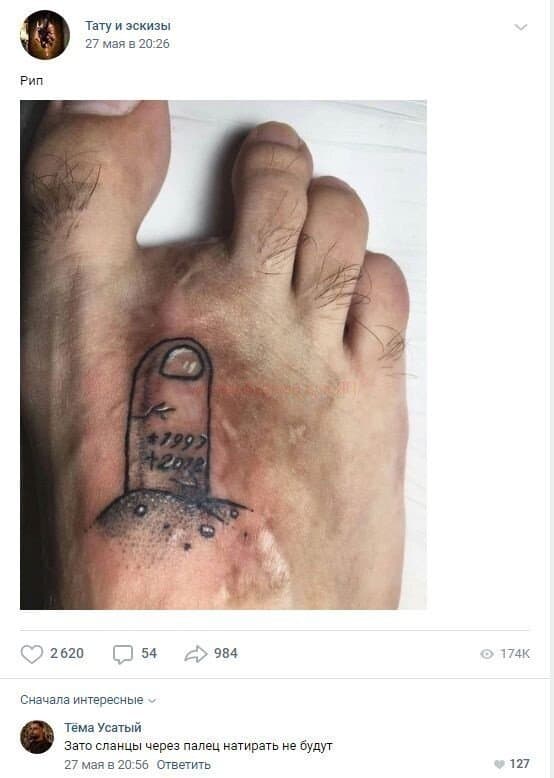
Task: Open the foot tattoo photo in full view
Action: (223, 355)
